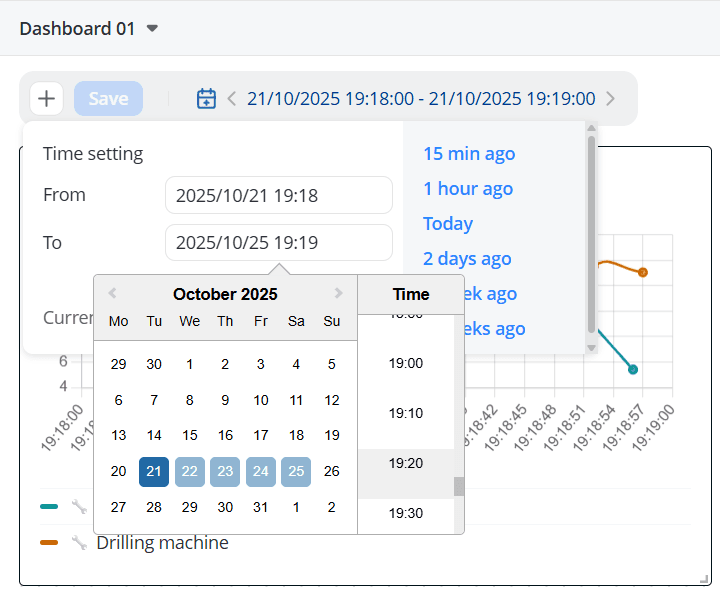Click the date range text 21/10/2025 19:18:00
Image resolution: width=720 pixels, height=593 pixels.
click(331, 99)
